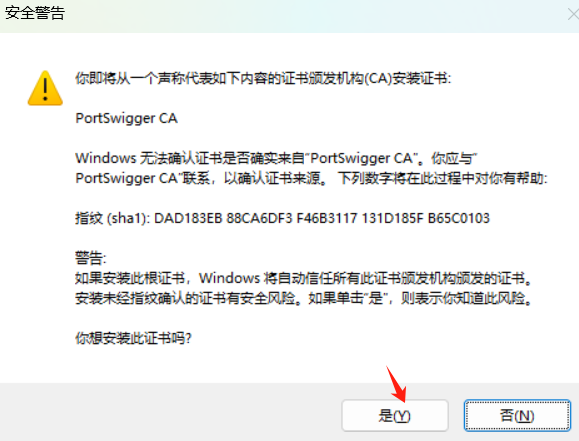Close the 安全警告 dialog with the X
The image size is (579, 441).
[573, 14]
